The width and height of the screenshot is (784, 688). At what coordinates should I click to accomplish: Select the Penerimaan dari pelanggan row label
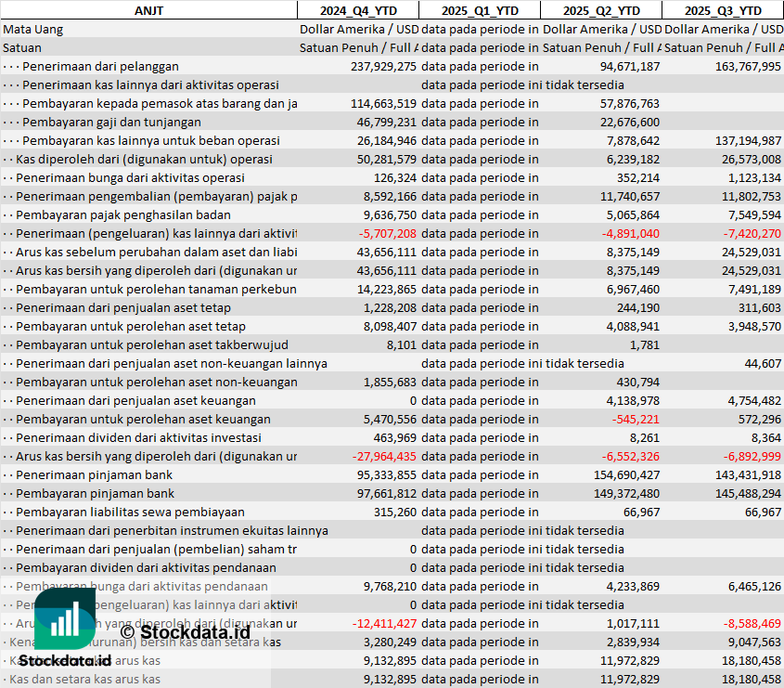[x=100, y=66]
